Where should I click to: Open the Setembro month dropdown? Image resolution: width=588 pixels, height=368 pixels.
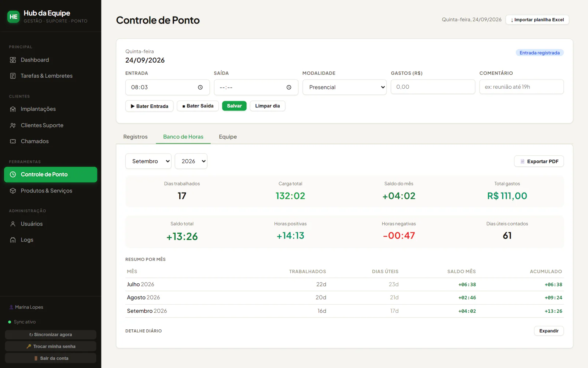click(x=148, y=161)
